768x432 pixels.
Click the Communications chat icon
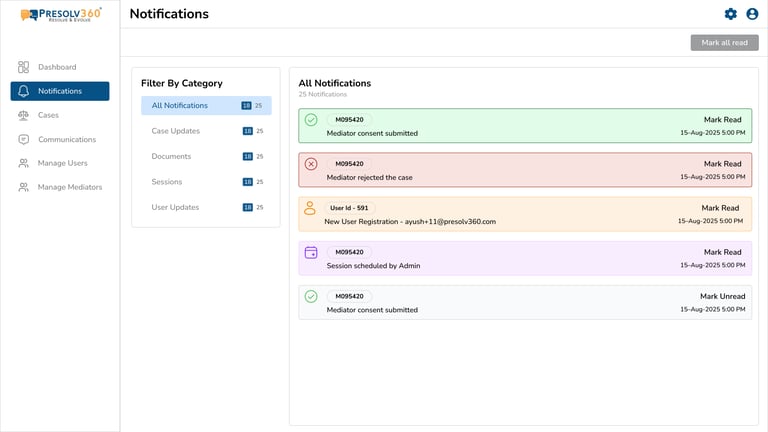(23, 139)
